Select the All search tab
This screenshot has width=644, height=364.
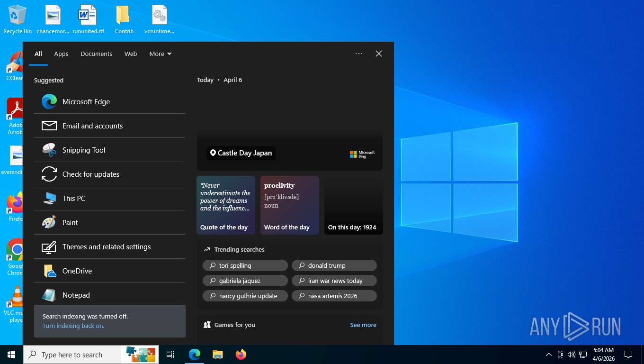38,54
